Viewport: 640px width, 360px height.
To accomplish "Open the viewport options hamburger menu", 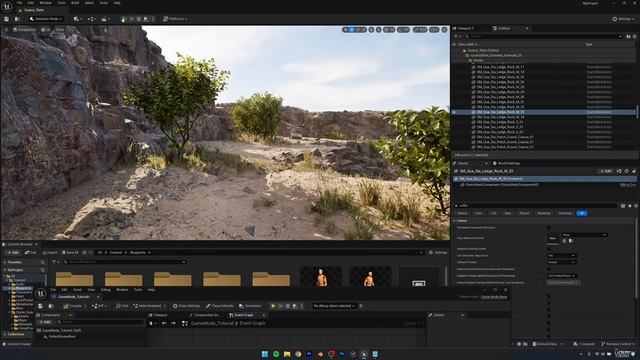I will click(x=6, y=29).
